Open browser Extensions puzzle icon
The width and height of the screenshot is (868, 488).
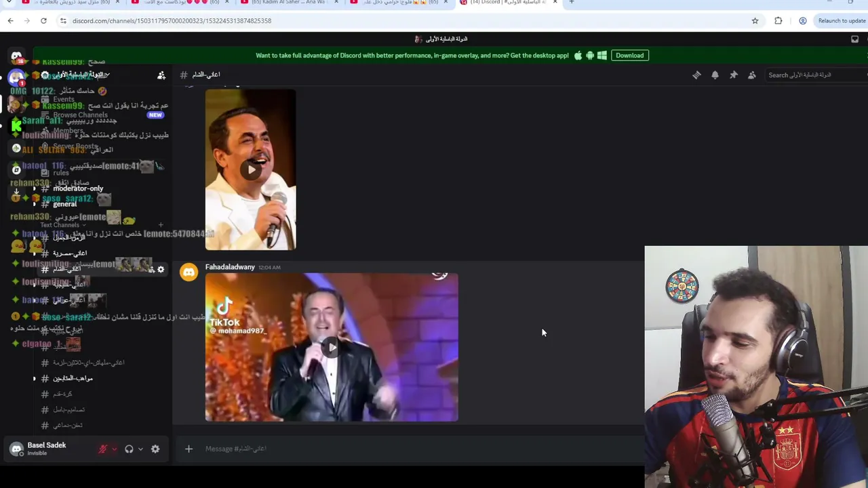pyautogui.click(x=778, y=21)
